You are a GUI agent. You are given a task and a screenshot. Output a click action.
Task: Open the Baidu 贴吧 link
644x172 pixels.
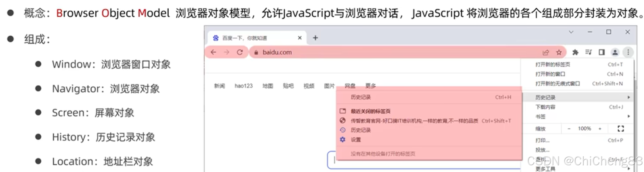tap(288, 86)
